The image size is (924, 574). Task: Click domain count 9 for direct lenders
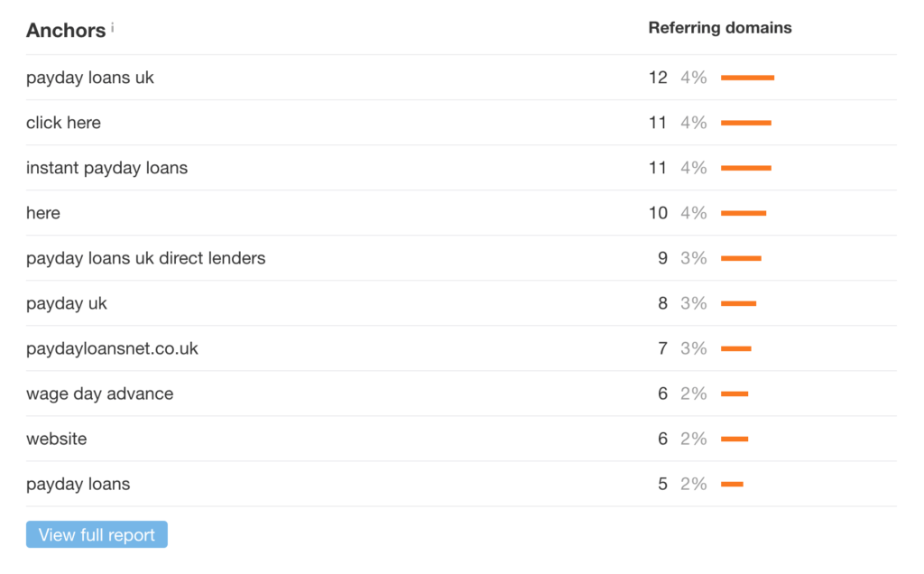coord(662,258)
